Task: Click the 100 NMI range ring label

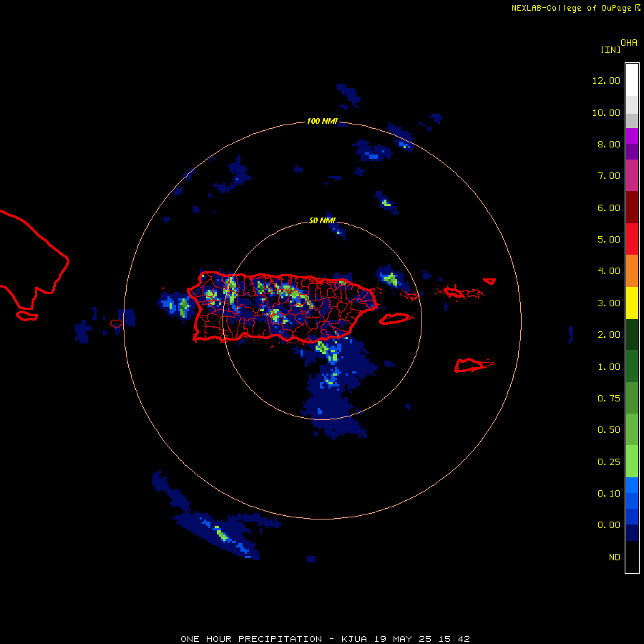Action: [323, 121]
